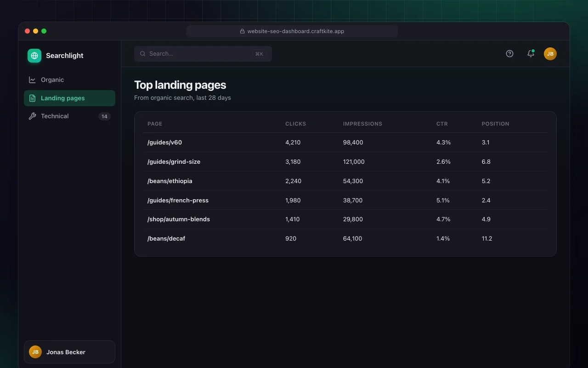Open the Organic section
This screenshot has height=368, width=588.
click(x=69, y=80)
